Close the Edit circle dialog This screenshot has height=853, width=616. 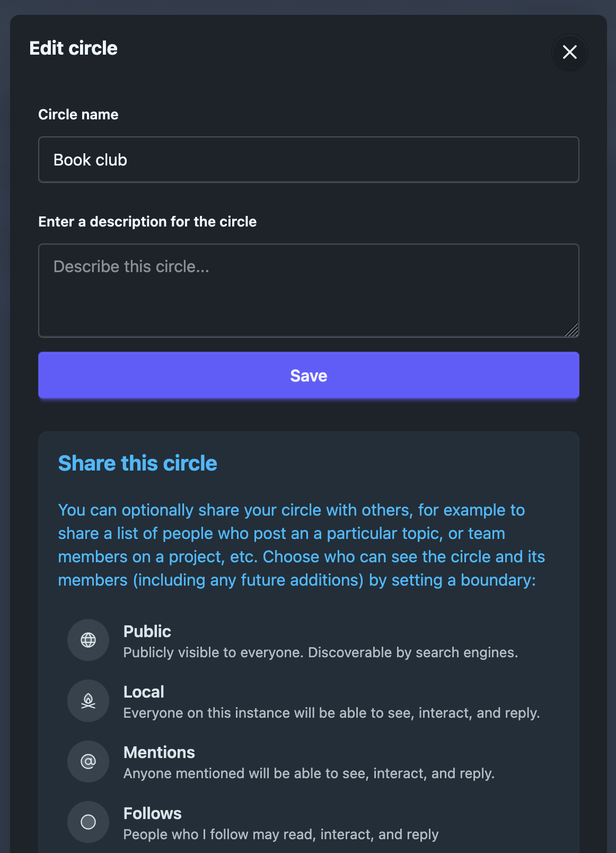(570, 52)
